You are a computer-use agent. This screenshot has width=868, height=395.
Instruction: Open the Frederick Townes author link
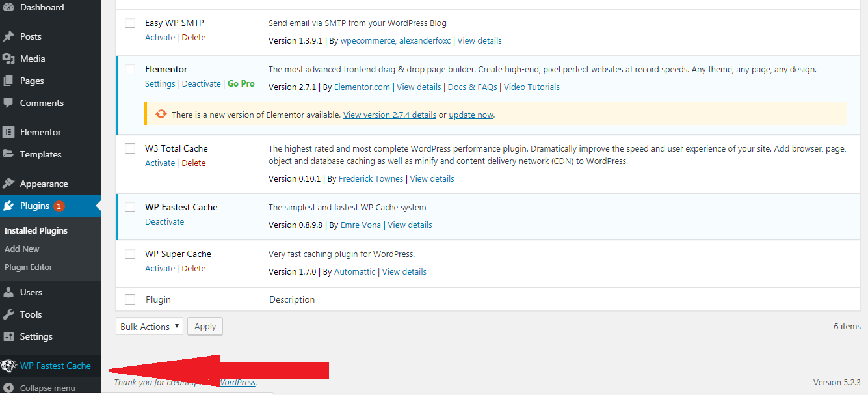coord(371,178)
